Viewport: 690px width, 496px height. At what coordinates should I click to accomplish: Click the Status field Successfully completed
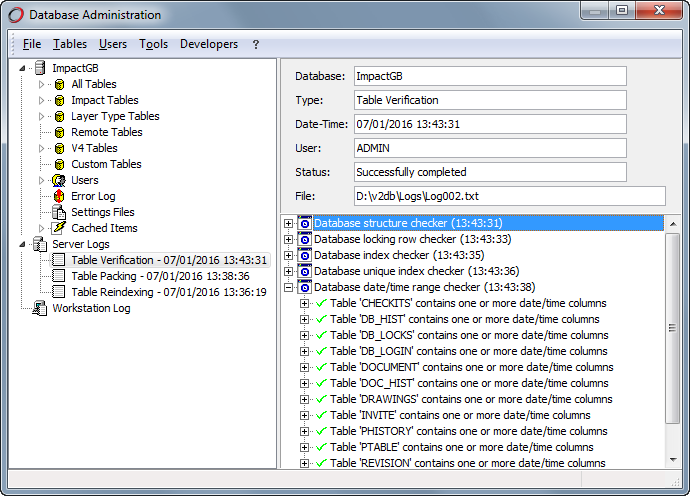[490, 172]
